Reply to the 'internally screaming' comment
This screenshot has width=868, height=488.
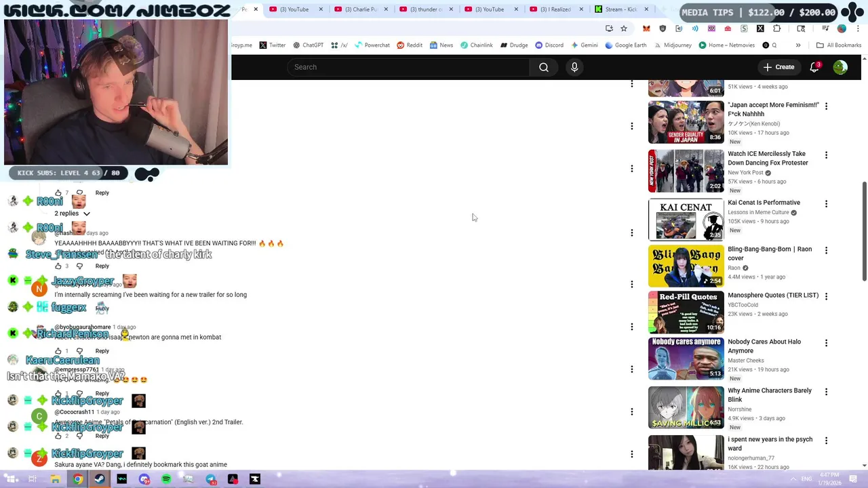102,308
